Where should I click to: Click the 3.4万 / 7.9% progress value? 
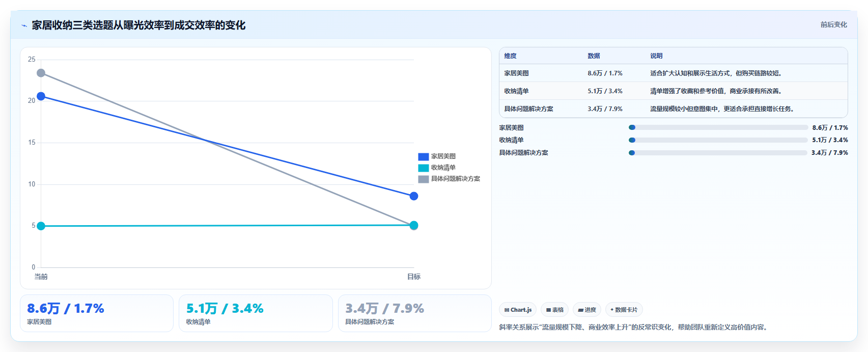pyautogui.click(x=830, y=153)
